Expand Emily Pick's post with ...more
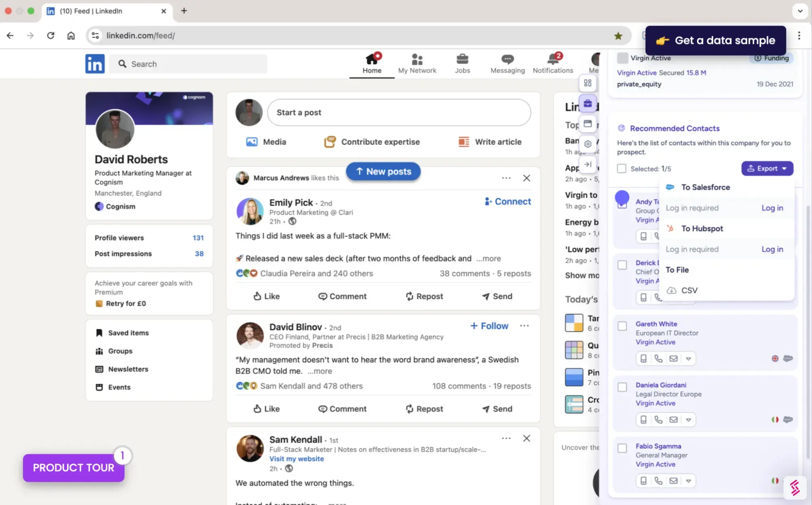Viewport: 812px width, 505px height. coord(489,258)
